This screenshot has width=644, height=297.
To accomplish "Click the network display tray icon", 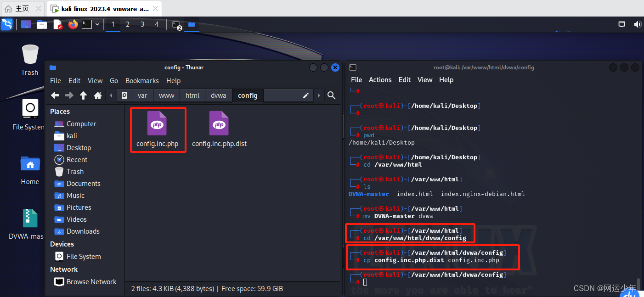I will [x=621, y=24].
